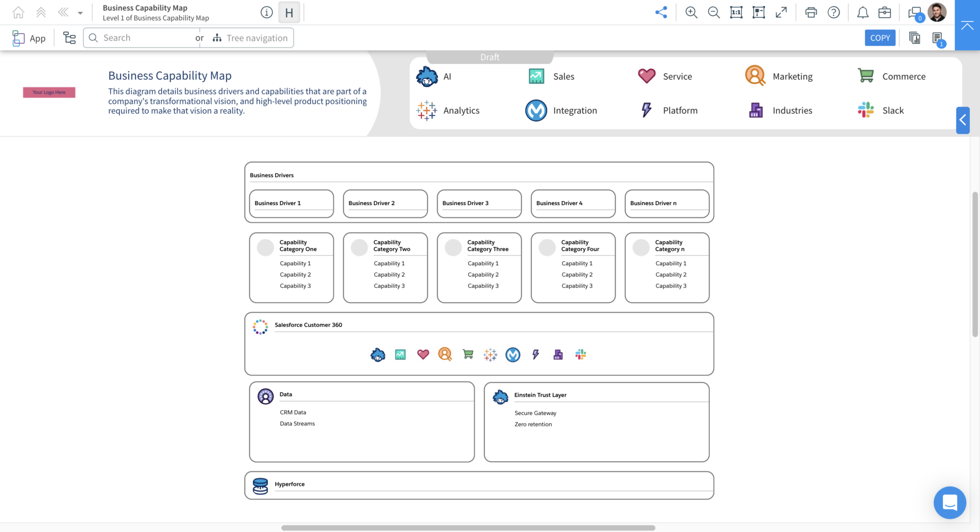
Task: Click the Service heart icon
Action: pos(646,75)
